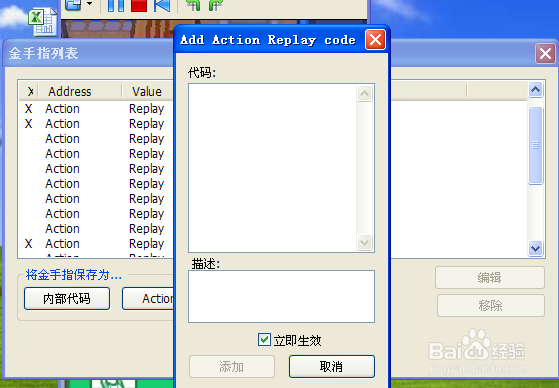This screenshot has width=559, height=388.
Task: Click the left-curving green arrow toolbar icon
Action: tap(193, 5)
